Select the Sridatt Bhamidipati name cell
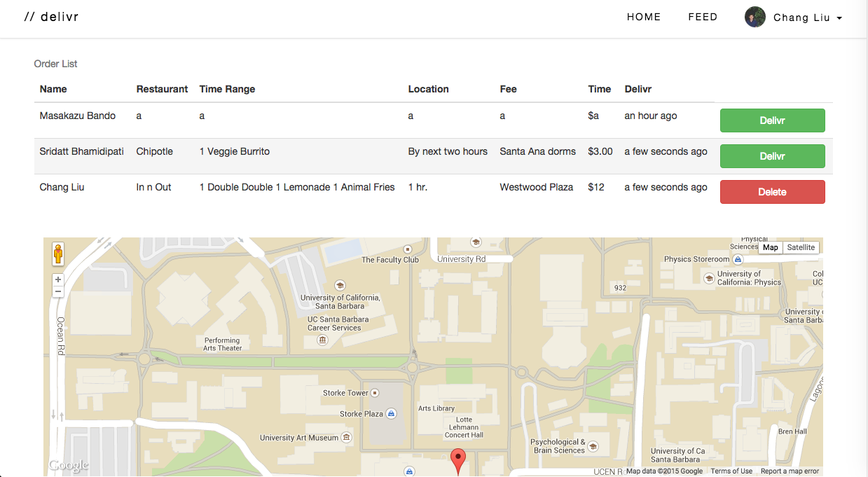The image size is (868, 477). click(x=82, y=151)
